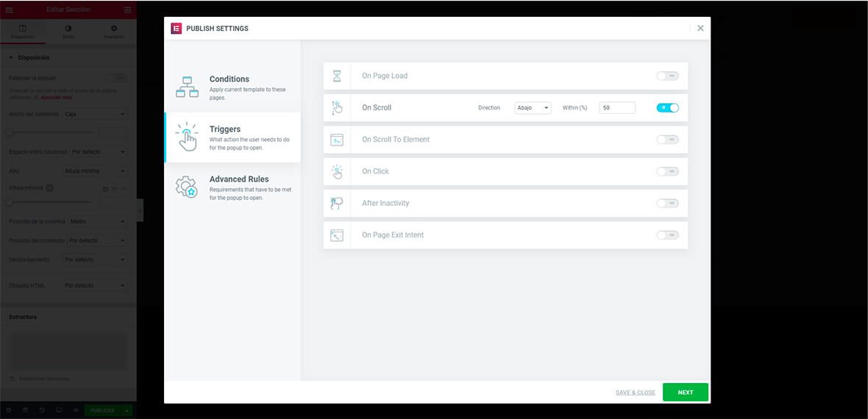
Task: Turn on the On Page Exit Intent toggle
Action: (668, 235)
